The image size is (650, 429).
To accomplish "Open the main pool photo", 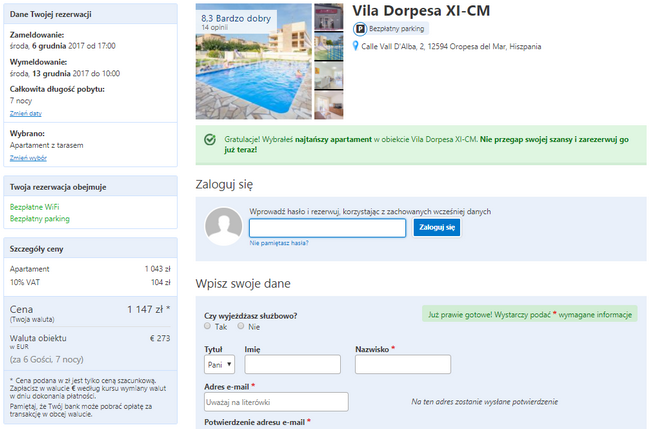I will (x=254, y=61).
